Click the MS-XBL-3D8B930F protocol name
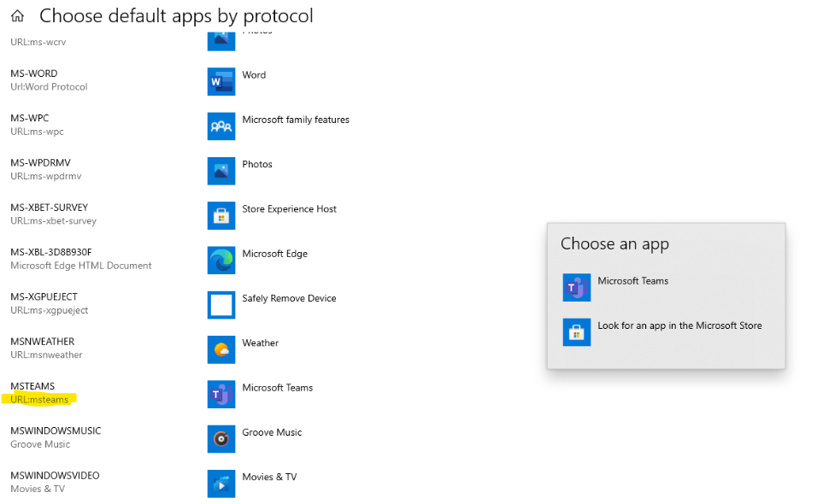Image resolution: width=829 pixels, height=504 pixels. [51, 252]
